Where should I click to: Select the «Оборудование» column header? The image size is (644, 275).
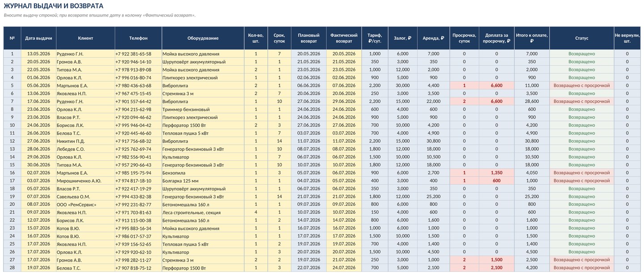click(203, 38)
